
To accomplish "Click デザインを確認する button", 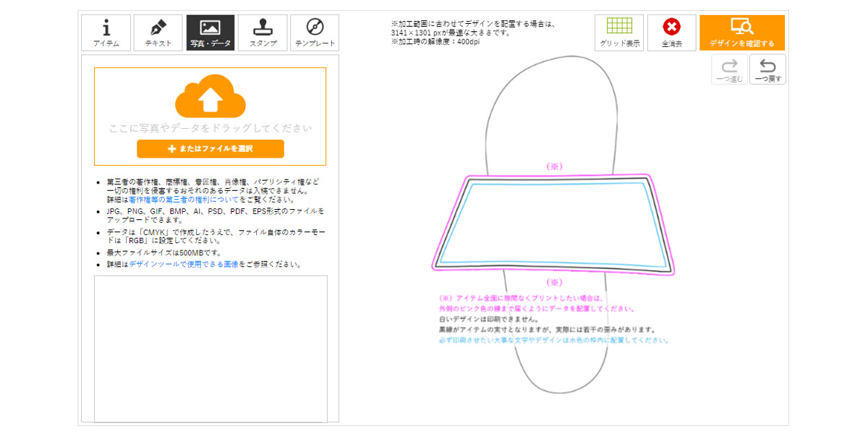I will (741, 33).
